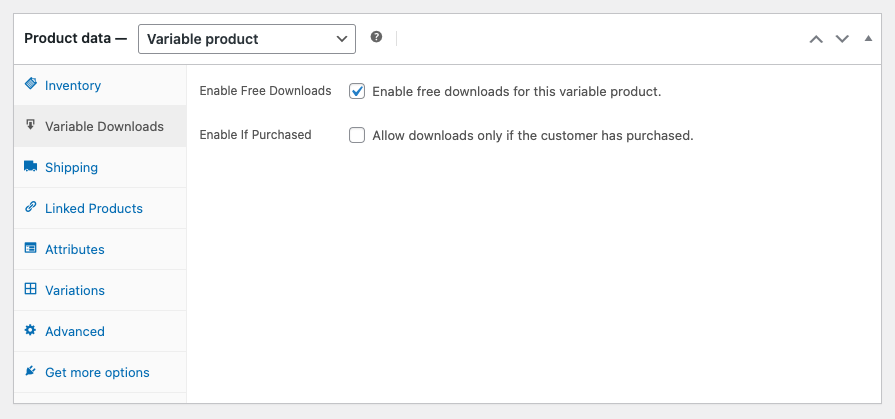Check Allow downloads only if purchased
The height and width of the screenshot is (419, 895).
[357, 135]
